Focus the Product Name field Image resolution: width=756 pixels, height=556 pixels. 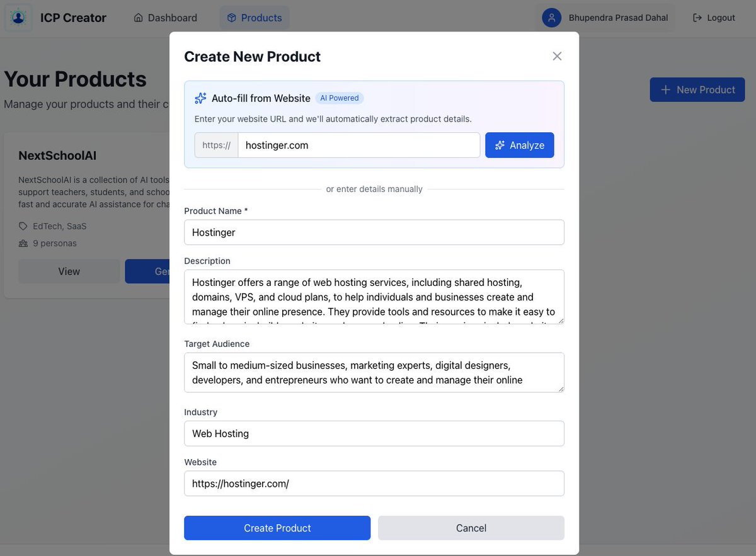(374, 232)
